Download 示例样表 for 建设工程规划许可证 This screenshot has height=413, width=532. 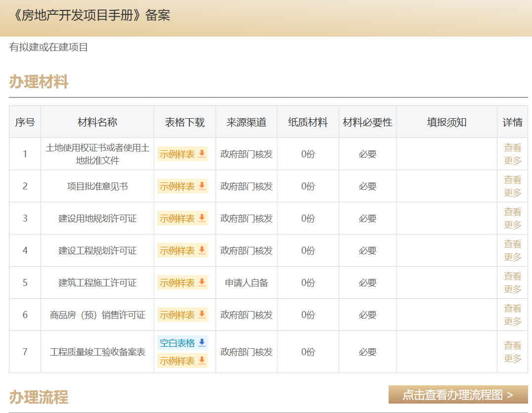[182, 250]
